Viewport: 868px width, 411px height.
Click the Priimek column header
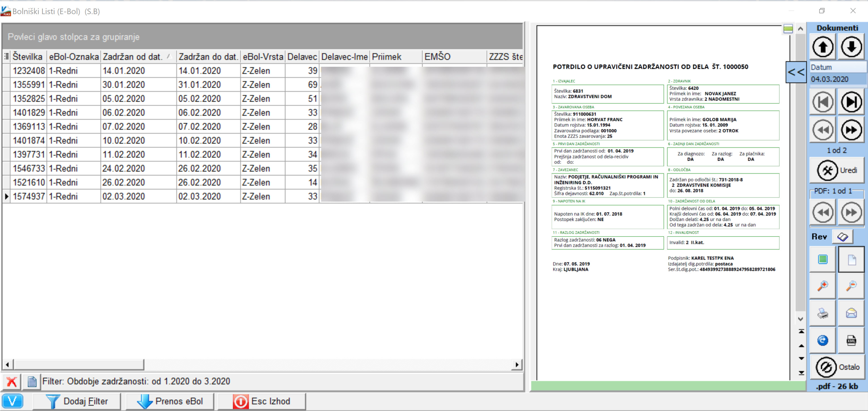[x=396, y=57]
